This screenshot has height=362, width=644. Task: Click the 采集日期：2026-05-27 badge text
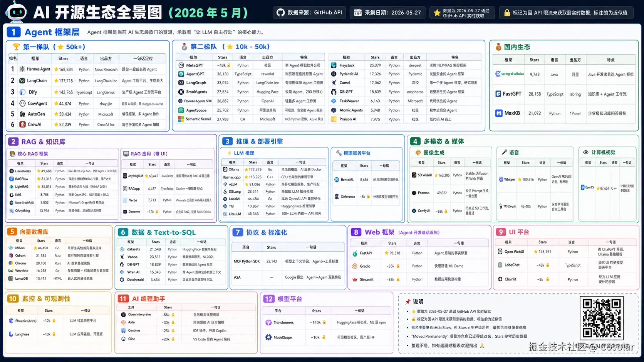tap(393, 13)
